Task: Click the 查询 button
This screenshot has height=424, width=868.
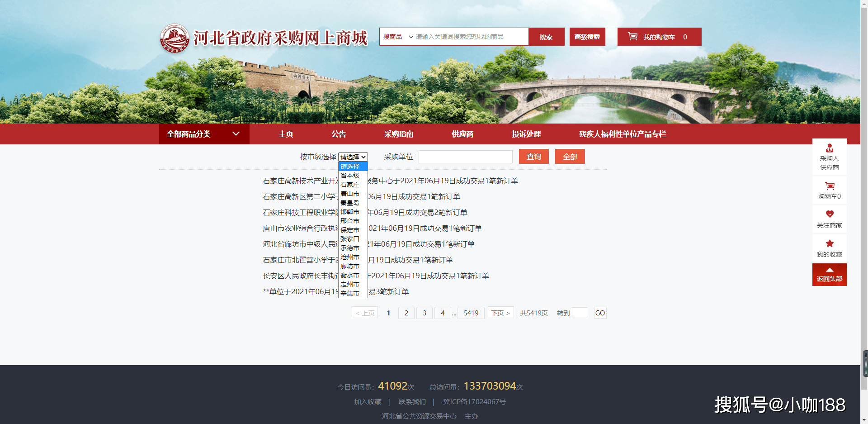Action: 534,157
